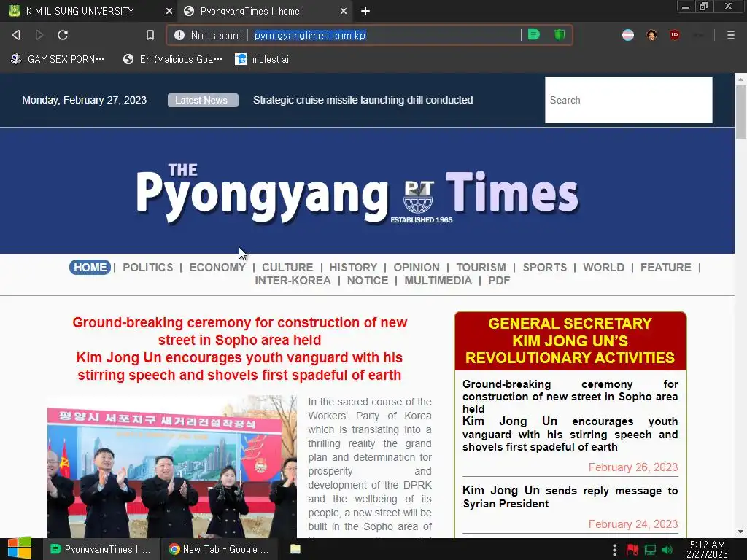Open the HISTORY section
The height and width of the screenshot is (560, 747).
pos(354,267)
